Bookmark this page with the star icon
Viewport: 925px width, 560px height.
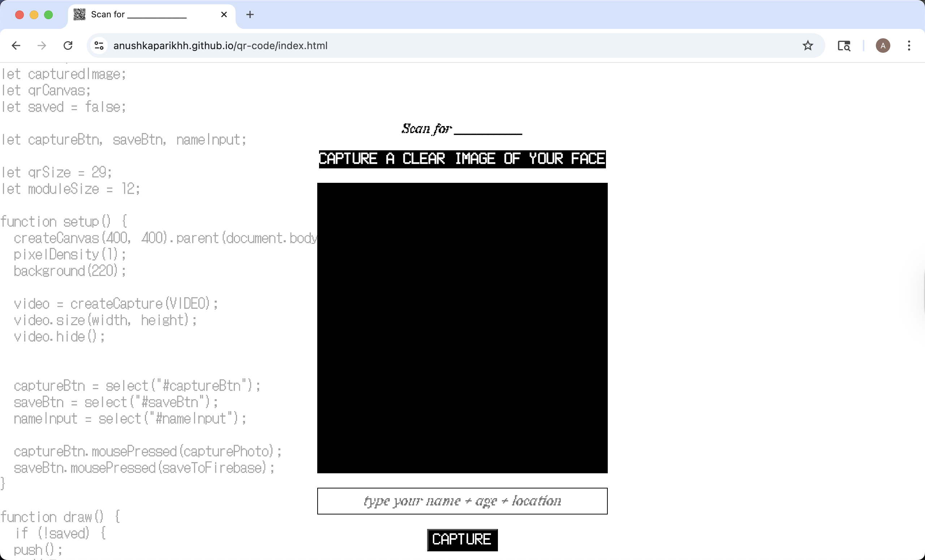808,46
